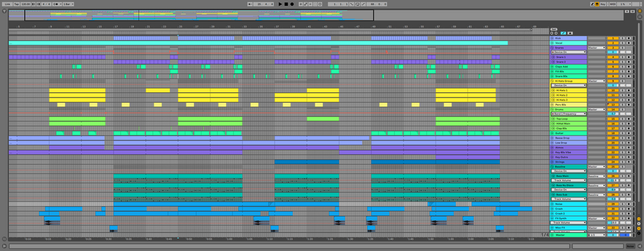The width and height of the screenshot is (644, 251).
Task: Solo the Crash track
Action: pos(622,209)
